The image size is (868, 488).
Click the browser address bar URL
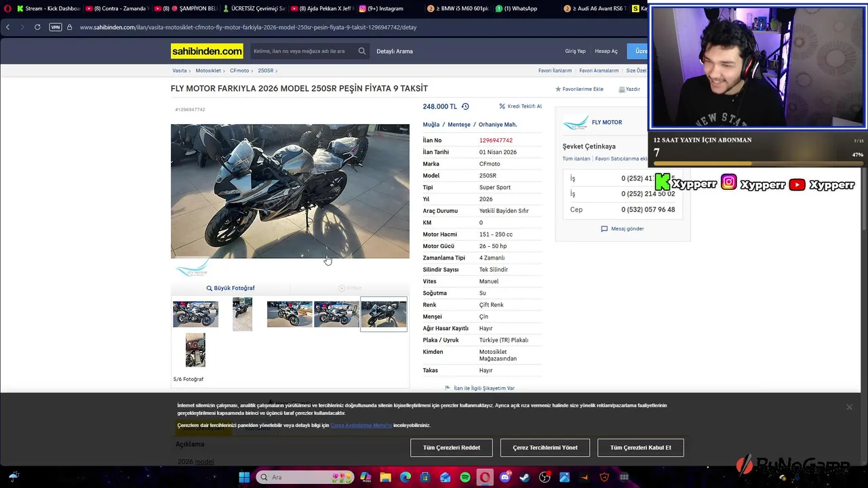pyautogui.click(x=248, y=27)
